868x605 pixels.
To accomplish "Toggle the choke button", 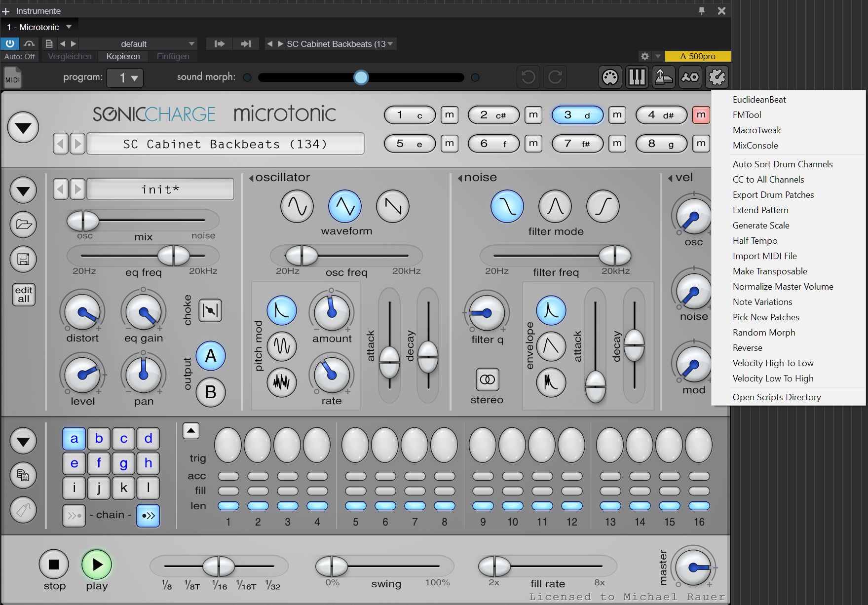I will pyautogui.click(x=210, y=310).
